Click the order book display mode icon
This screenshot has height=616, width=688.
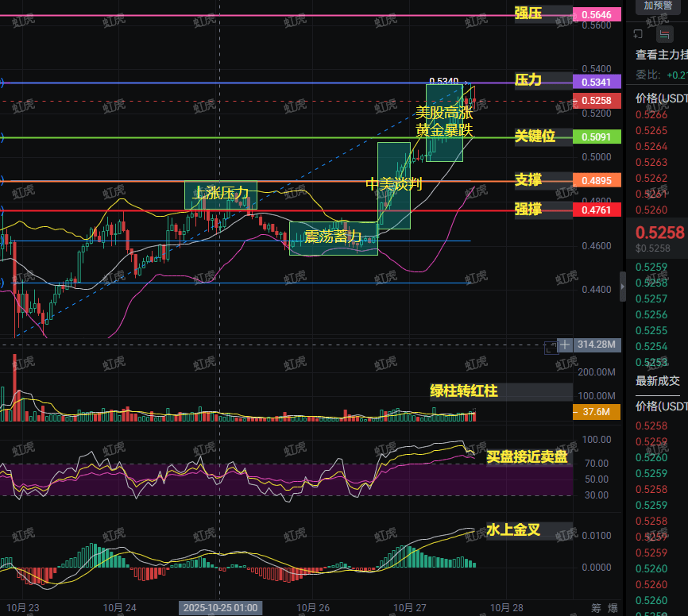click(665, 34)
